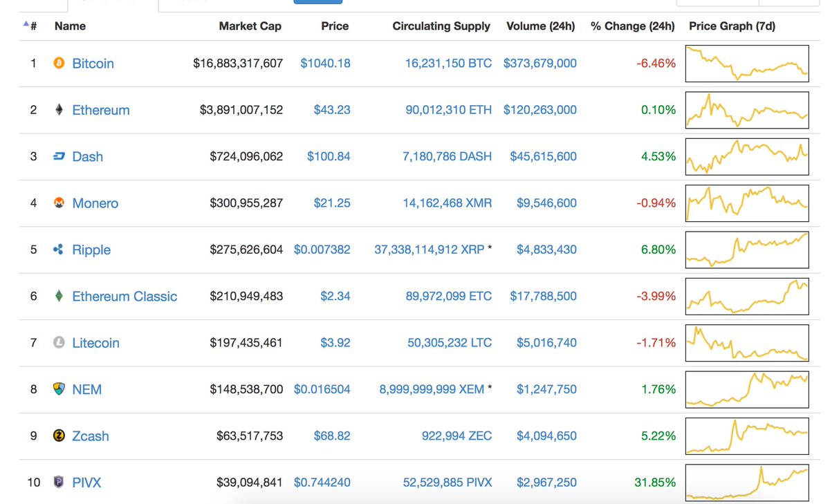830x504 pixels.
Task: Select Bitcoin change value -6.46%
Action: pyautogui.click(x=656, y=63)
